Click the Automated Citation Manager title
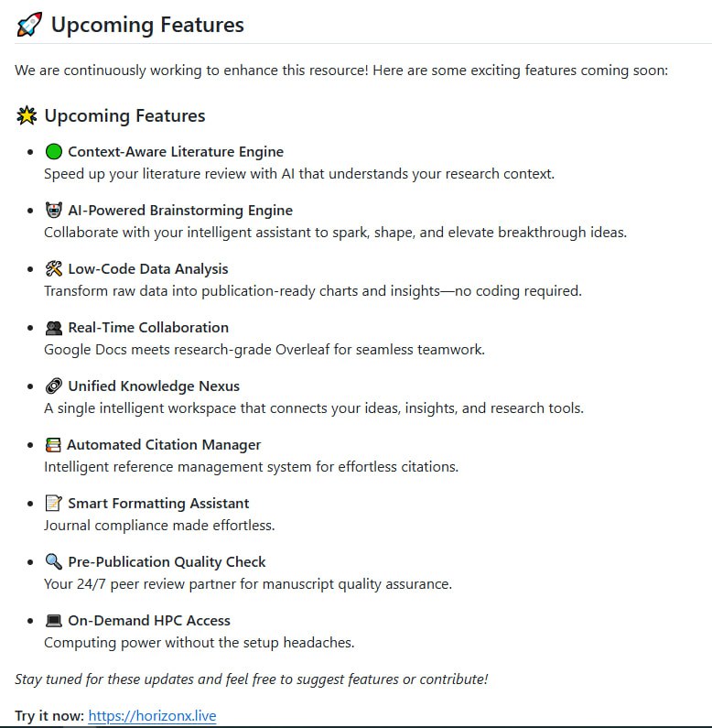 (x=164, y=445)
